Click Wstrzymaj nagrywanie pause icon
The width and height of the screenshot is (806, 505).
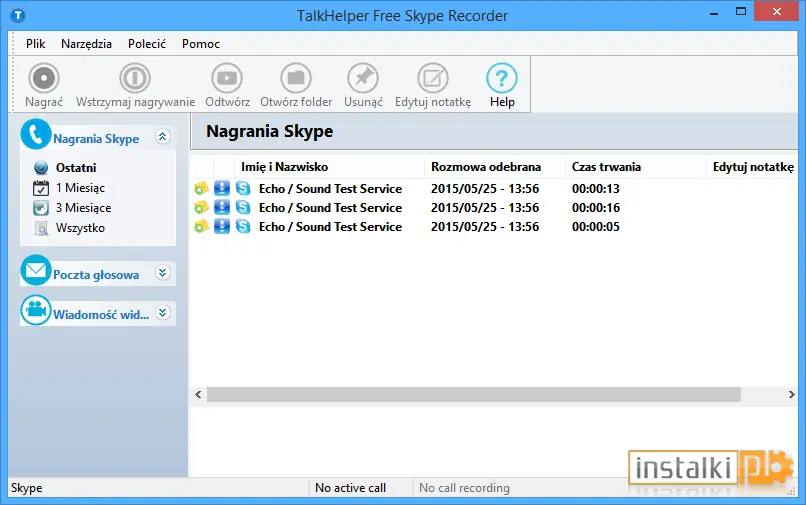135,78
